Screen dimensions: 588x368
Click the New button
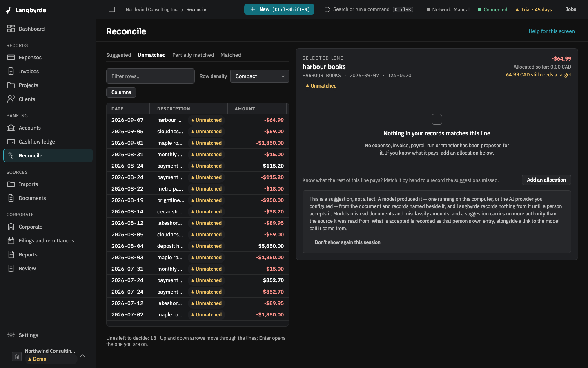(279, 9)
